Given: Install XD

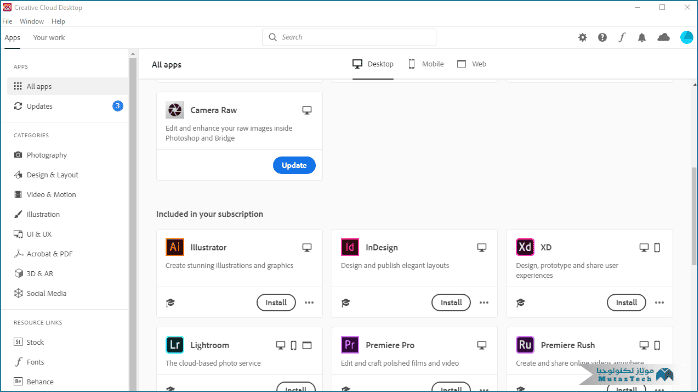Looking at the screenshot, I should (626, 303).
